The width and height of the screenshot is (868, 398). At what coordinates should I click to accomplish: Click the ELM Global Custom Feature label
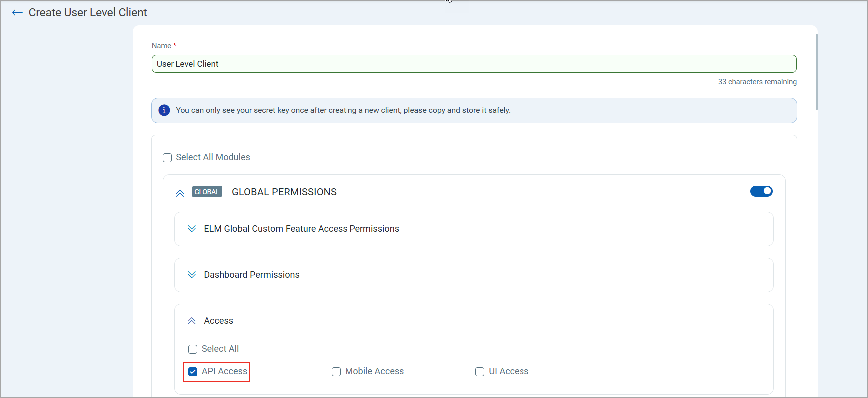[x=302, y=229]
